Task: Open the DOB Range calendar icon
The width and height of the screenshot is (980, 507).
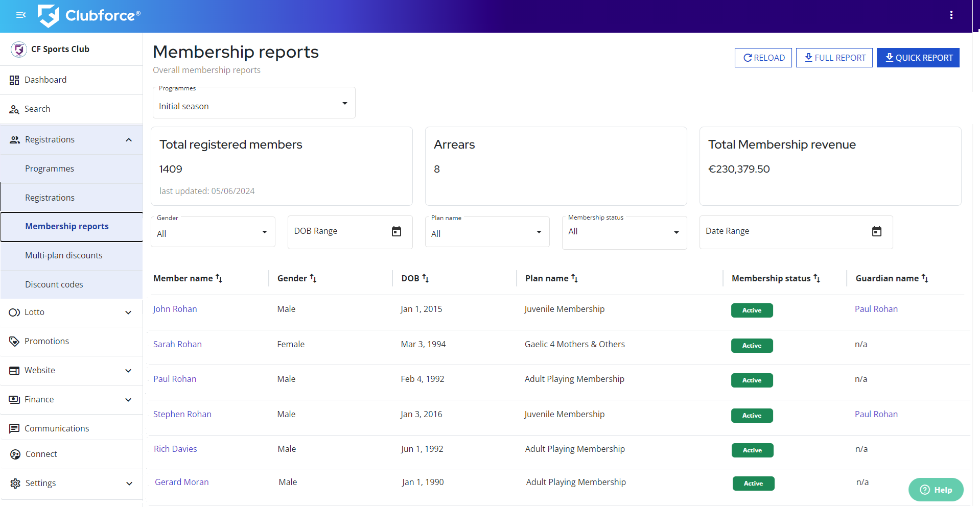Action: (396, 232)
